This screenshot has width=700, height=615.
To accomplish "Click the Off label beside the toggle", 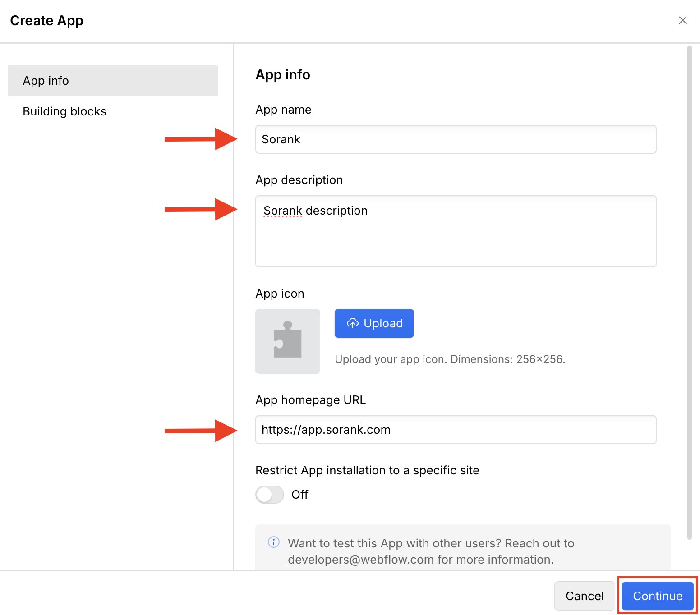I will pyautogui.click(x=300, y=495).
